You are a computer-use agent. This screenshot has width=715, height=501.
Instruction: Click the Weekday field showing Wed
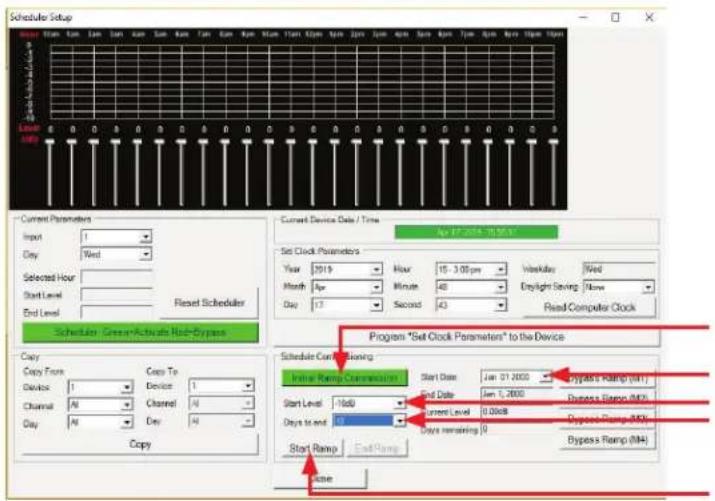(x=619, y=269)
